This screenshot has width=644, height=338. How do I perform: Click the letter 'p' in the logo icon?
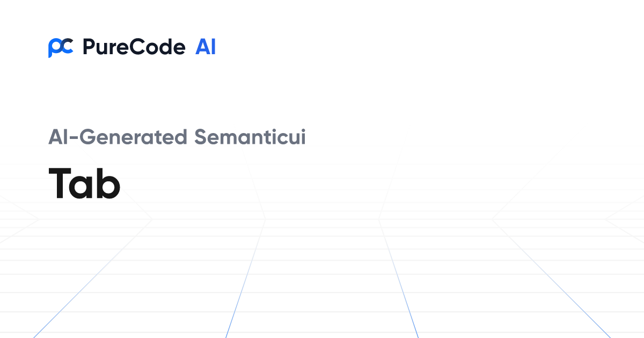point(54,48)
